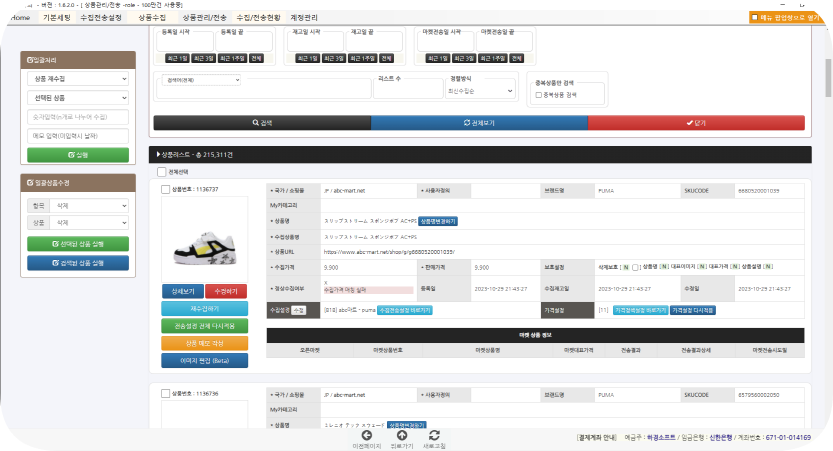Collapse the 상품리스트 section header

click(158, 155)
